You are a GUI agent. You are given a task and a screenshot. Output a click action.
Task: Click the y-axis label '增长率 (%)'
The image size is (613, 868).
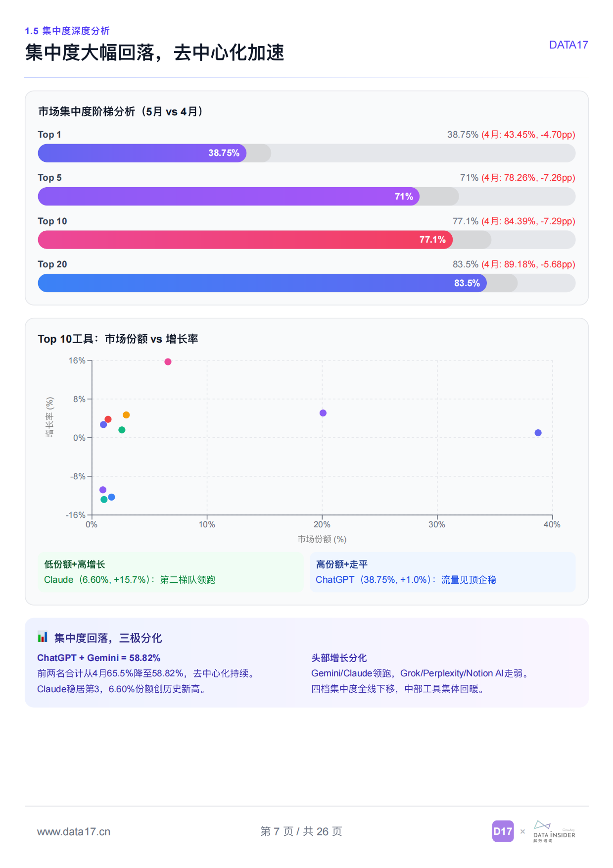[x=49, y=417]
